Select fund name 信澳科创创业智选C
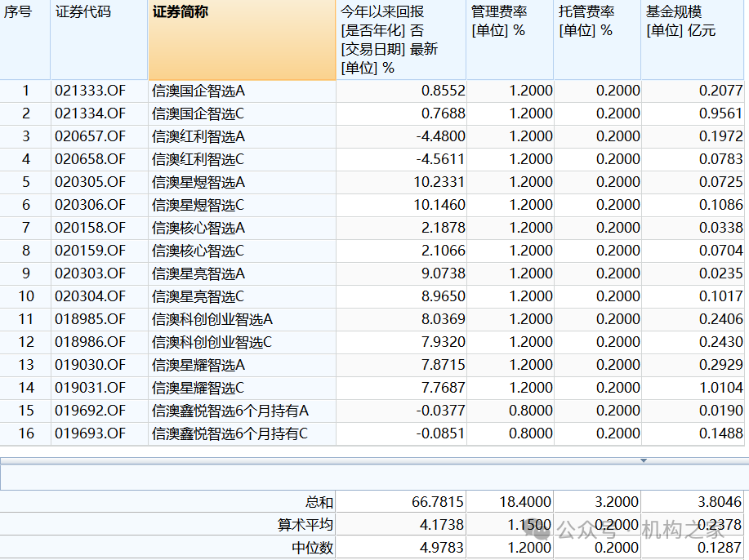749x560 pixels. click(x=204, y=343)
